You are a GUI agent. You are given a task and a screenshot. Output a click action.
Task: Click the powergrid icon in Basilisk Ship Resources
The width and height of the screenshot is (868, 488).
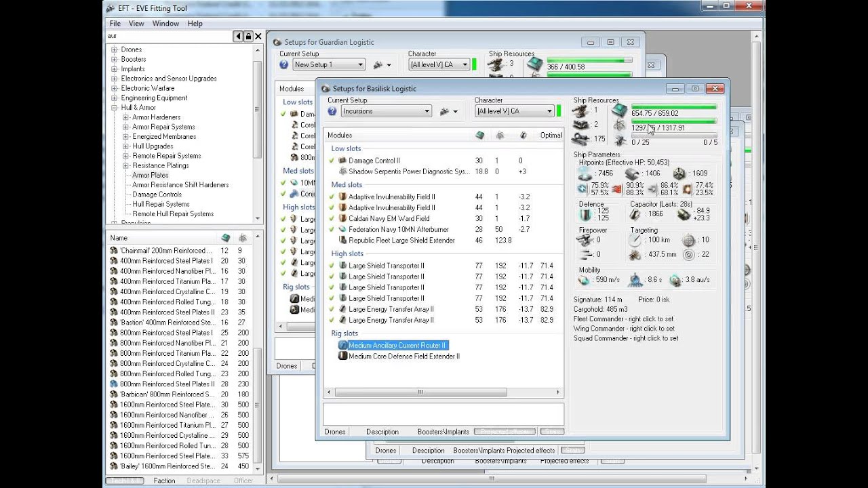click(x=619, y=126)
